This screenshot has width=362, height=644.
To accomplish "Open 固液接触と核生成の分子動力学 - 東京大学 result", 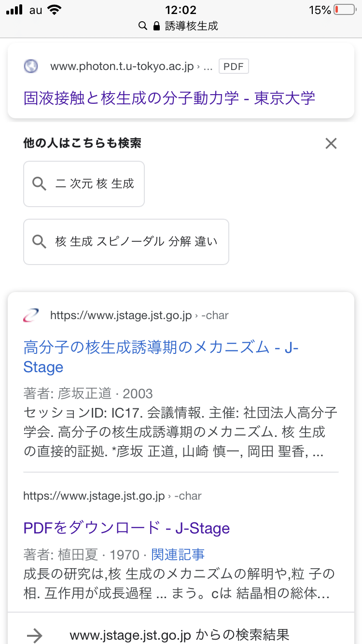I will point(169,98).
